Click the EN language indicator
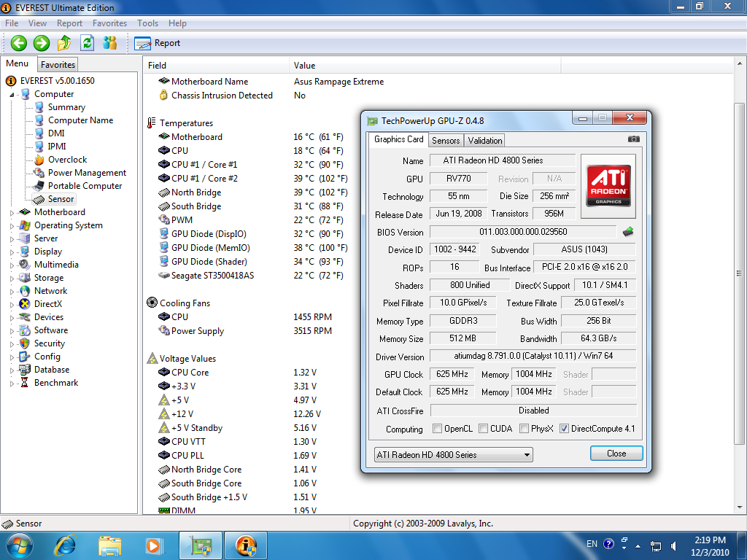The width and height of the screenshot is (747, 560). tap(592, 544)
